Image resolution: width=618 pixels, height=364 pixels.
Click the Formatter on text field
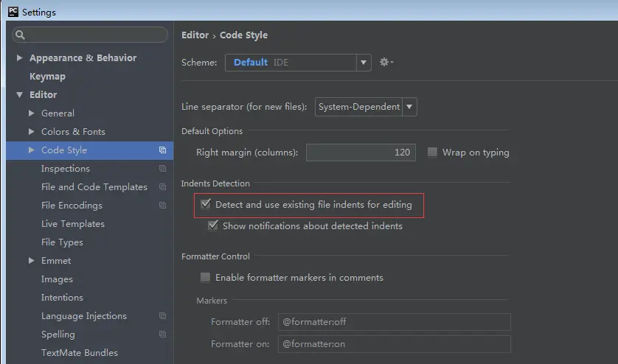pos(394,344)
